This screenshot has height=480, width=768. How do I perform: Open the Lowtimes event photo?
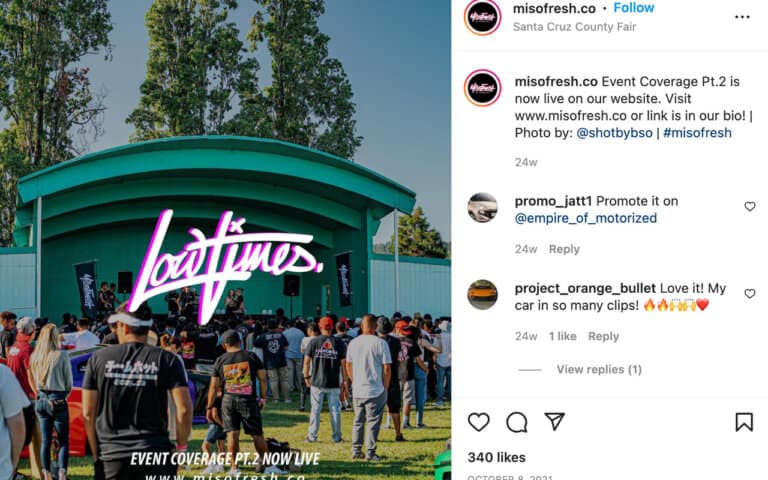pyautogui.click(x=225, y=240)
